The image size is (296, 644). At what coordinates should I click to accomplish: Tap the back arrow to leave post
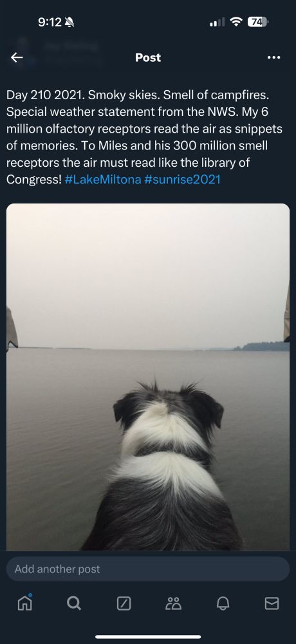17,57
